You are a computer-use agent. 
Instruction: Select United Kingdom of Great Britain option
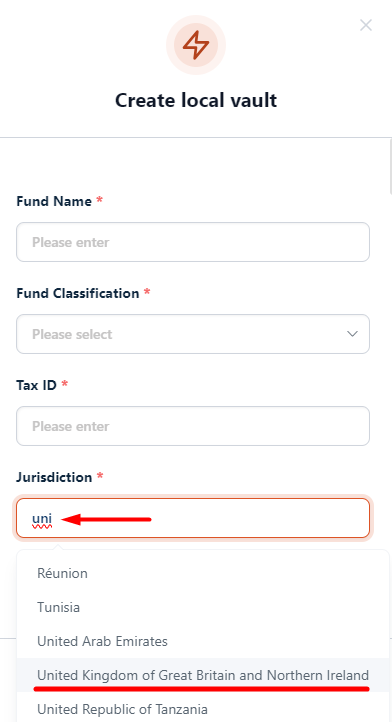(x=203, y=675)
